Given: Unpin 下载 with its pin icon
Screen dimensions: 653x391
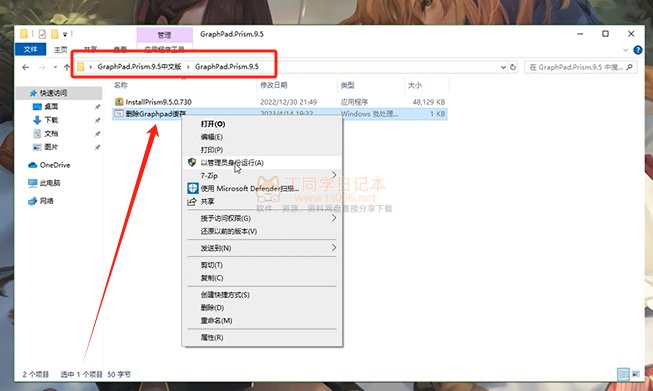Looking at the screenshot, I should pyautogui.click(x=97, y=120).
